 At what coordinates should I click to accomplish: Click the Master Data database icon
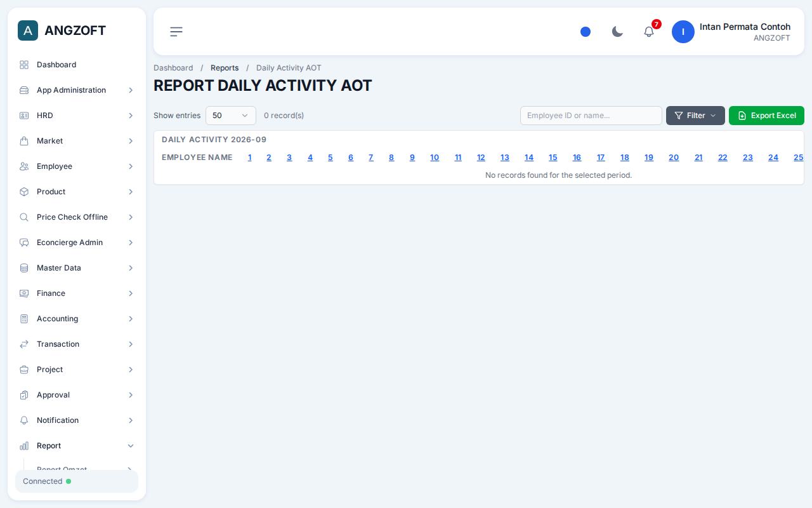(24, 268)
